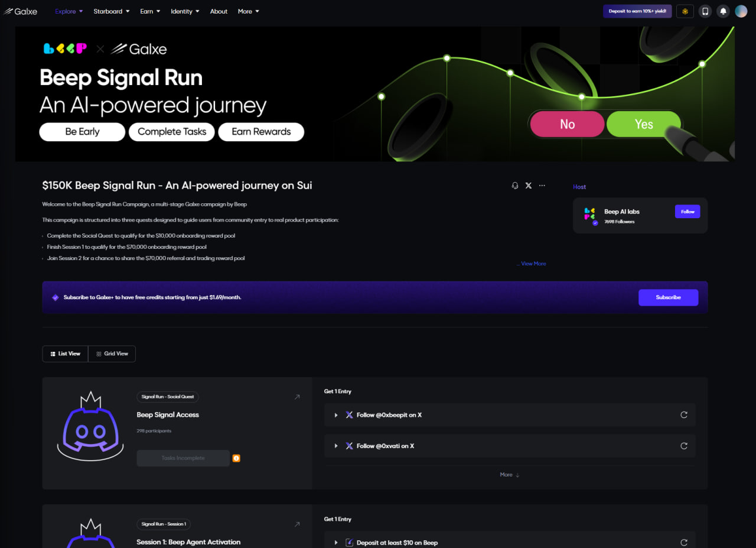The width and height of the screenshot is (756, 548).
Task: Open the notifications bell
Action: coord(722,11)
